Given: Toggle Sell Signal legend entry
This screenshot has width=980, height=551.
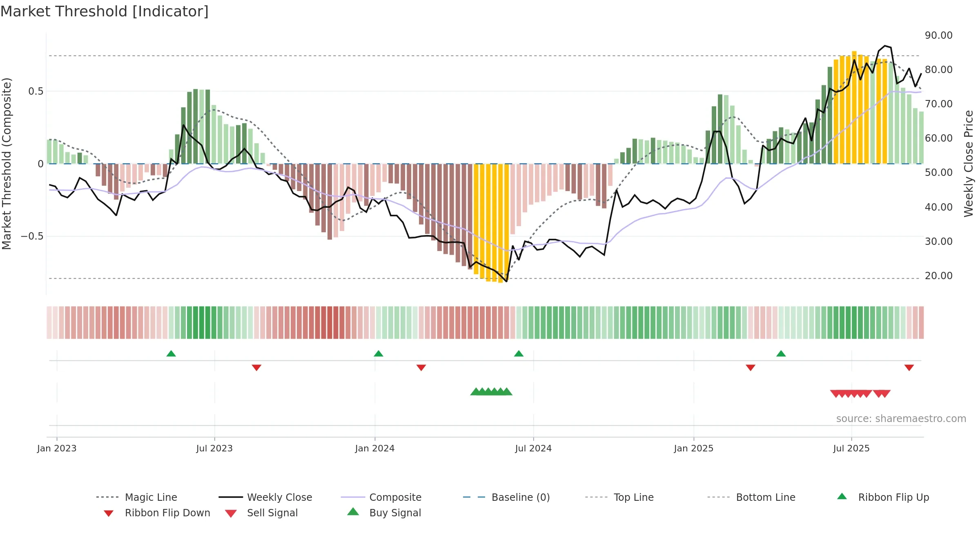Looking at the screenshot, I should point(261,513).
